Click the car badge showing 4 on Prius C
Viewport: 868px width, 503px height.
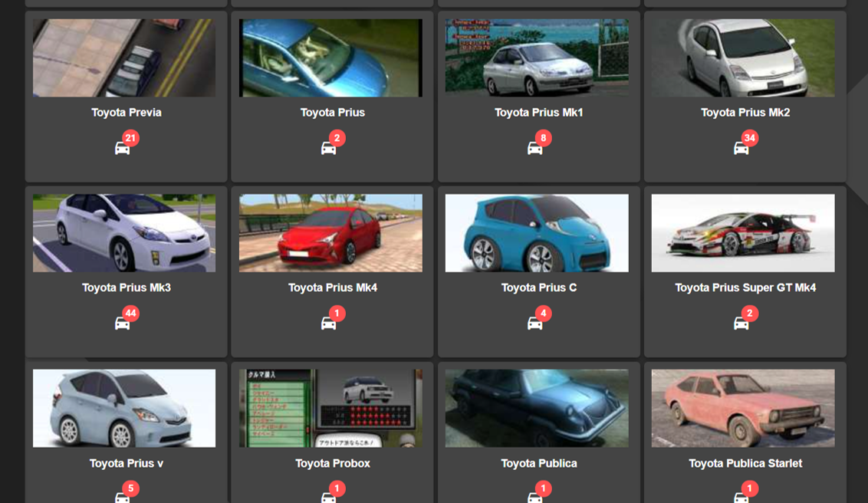pos(538,318)
